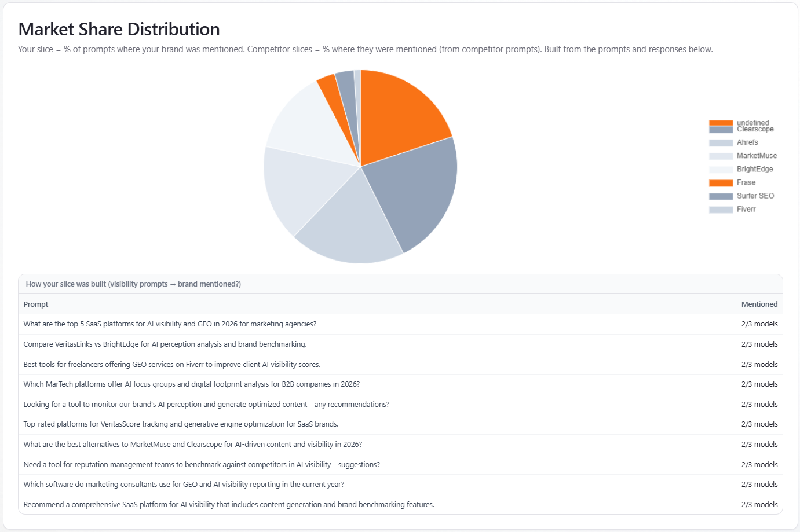
Task: Toggle the Fiverr legend label
Action: tap(746, 209)
